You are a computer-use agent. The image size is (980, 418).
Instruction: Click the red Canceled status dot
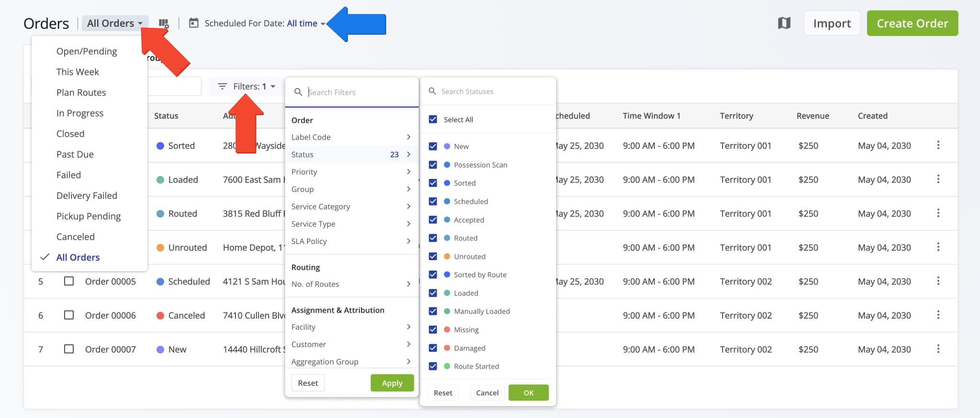click(x=160, y=316)
